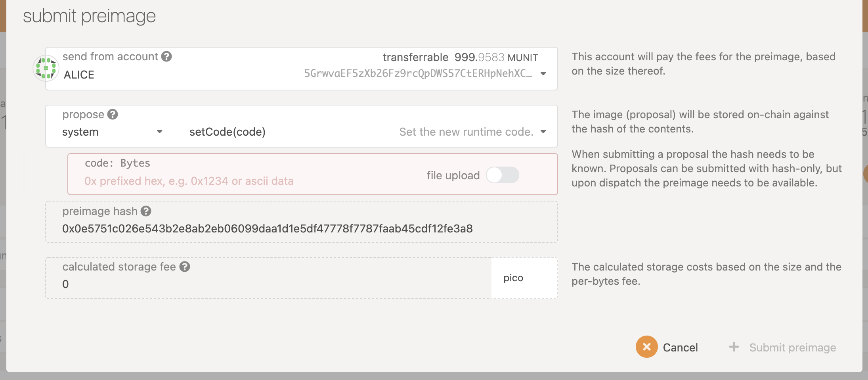This screenshot has width=868, height=380.
Task: Click the Cancel button text
Action: coord(680,347)
